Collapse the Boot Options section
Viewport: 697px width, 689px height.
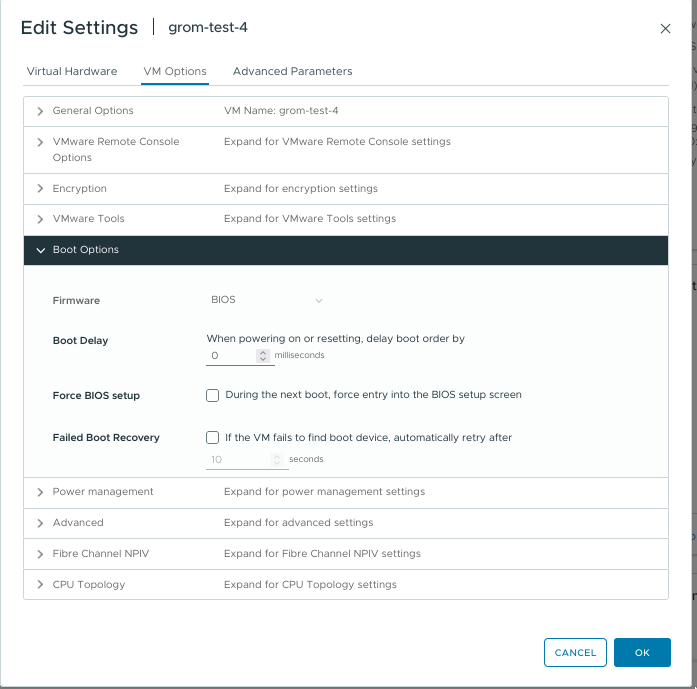point(40,250)
